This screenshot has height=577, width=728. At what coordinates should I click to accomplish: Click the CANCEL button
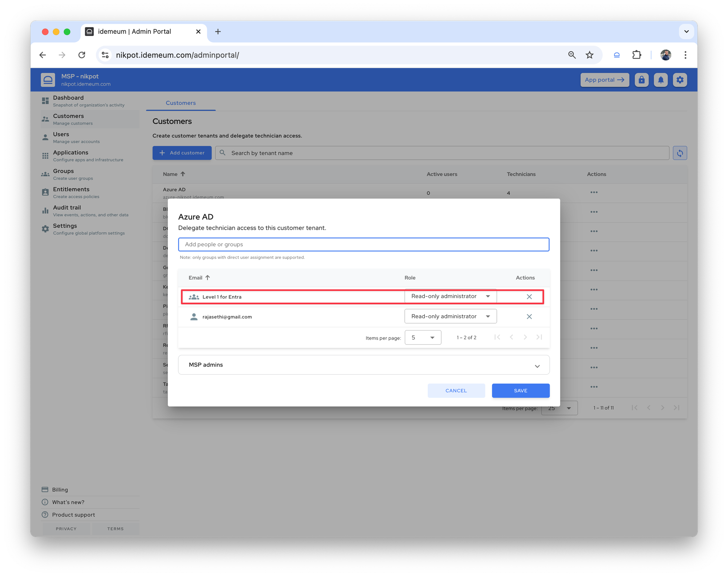coord(456,391)
